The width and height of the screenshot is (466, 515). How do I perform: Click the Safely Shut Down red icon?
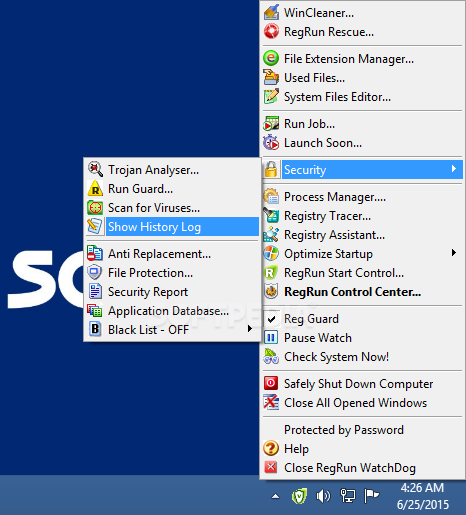point(271,384)
